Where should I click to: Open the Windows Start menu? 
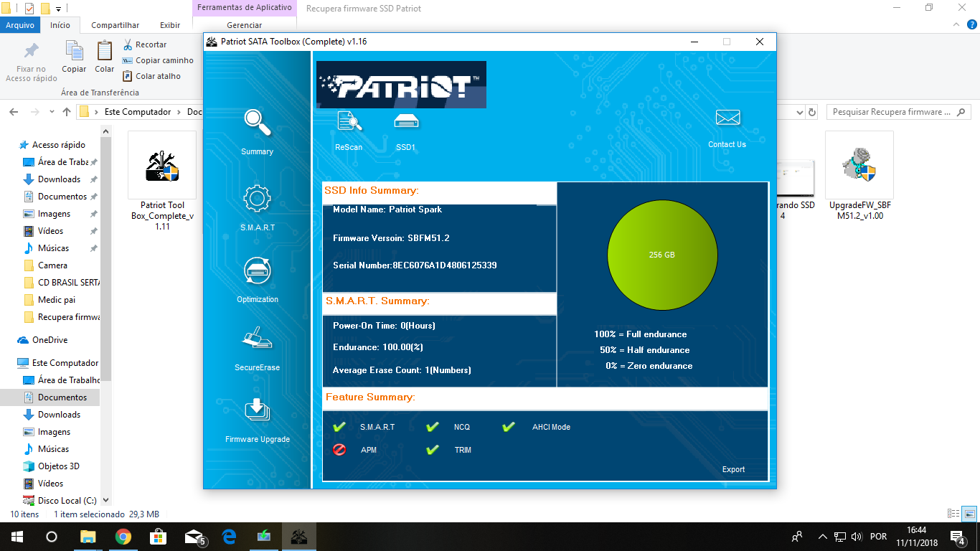(x=17, y=537)
